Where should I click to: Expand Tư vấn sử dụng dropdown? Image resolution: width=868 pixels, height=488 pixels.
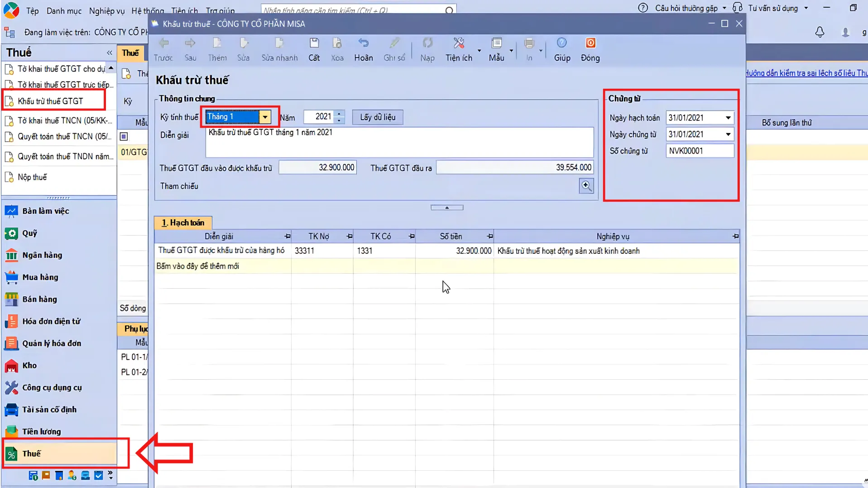click(x=806, y=8)
